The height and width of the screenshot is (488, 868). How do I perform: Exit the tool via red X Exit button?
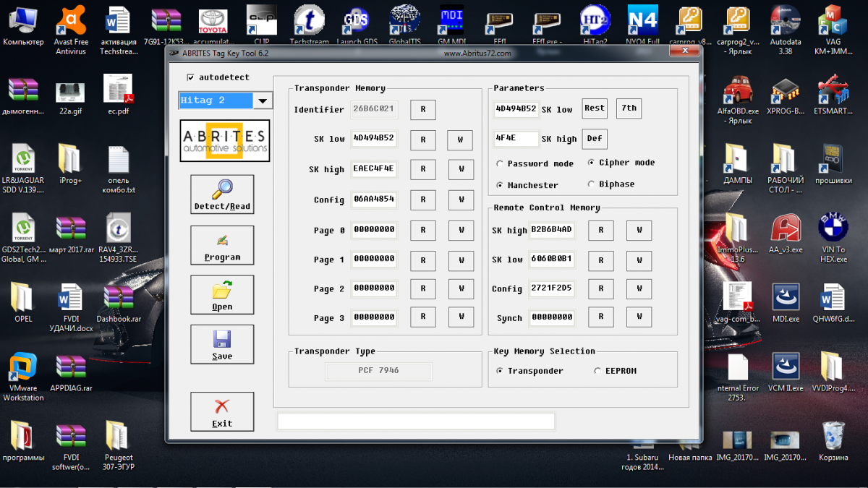point(222,411)
